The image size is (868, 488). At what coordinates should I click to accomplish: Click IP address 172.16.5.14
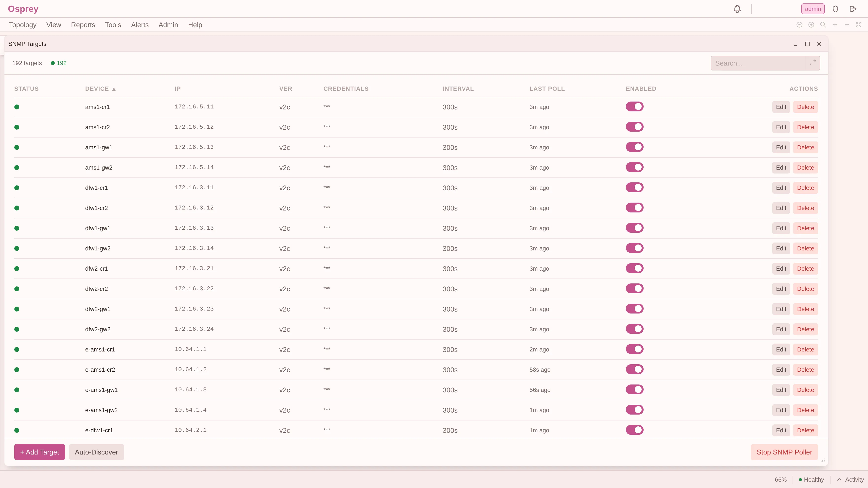pyautogui.click(x=194, y=167)
